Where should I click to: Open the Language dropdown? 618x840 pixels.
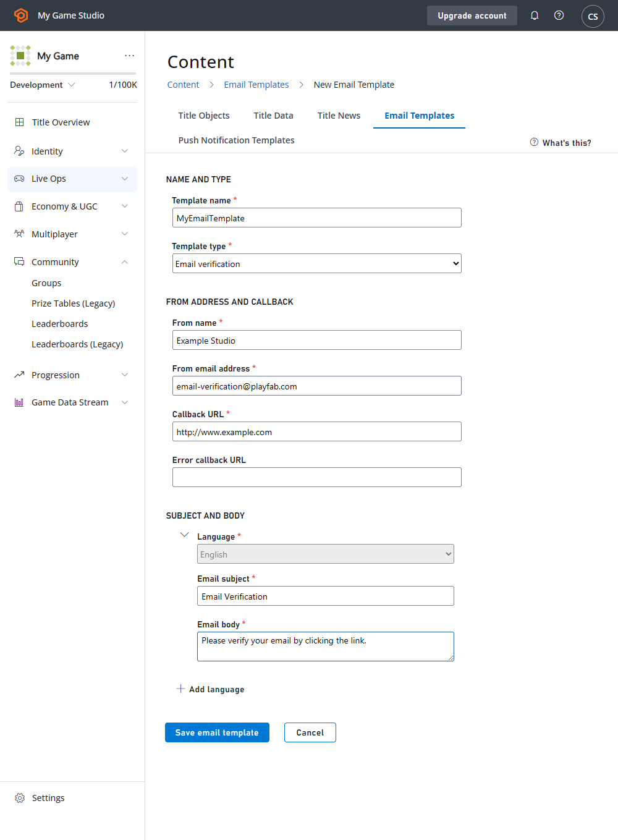(326, 554)
